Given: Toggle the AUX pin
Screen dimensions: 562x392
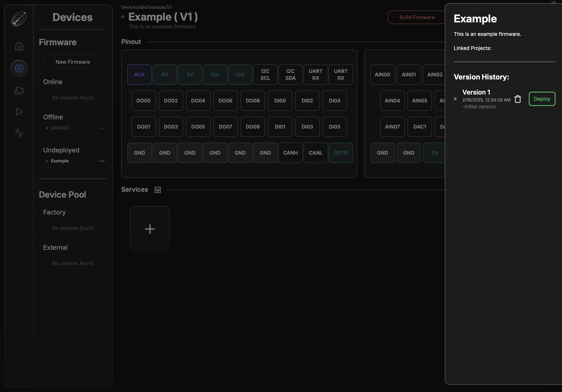Looking at the screenshot, I should point(139,75).
